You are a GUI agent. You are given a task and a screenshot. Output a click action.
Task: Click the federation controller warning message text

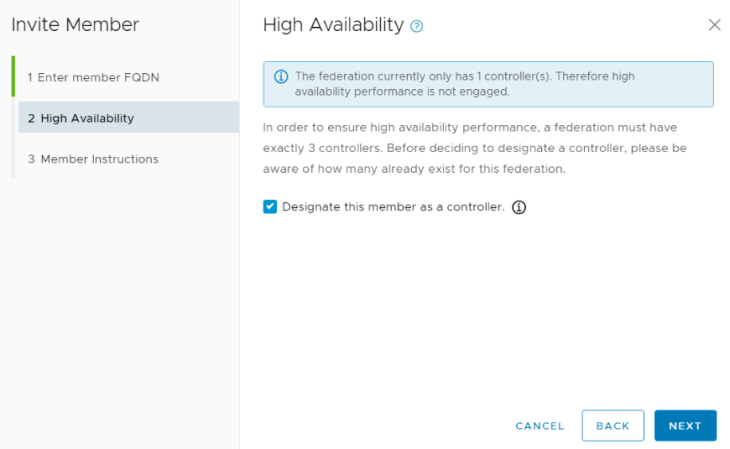(x=465, y=84)
